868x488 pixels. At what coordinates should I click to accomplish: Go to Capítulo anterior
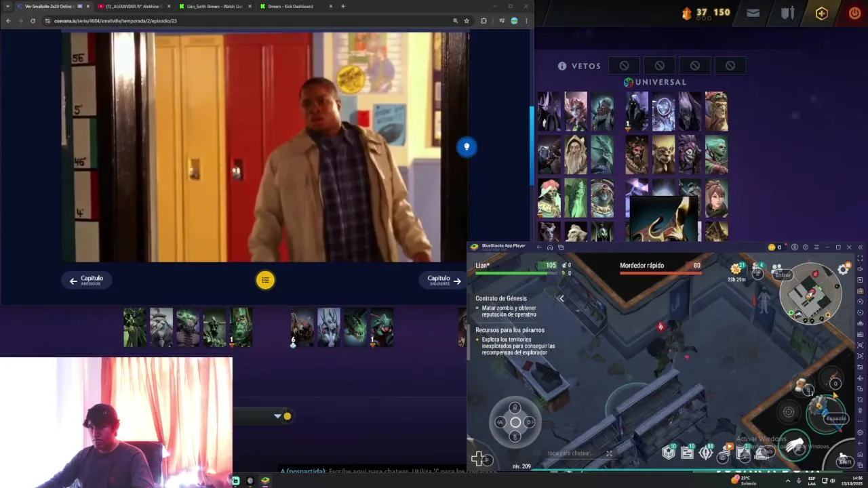87,280
